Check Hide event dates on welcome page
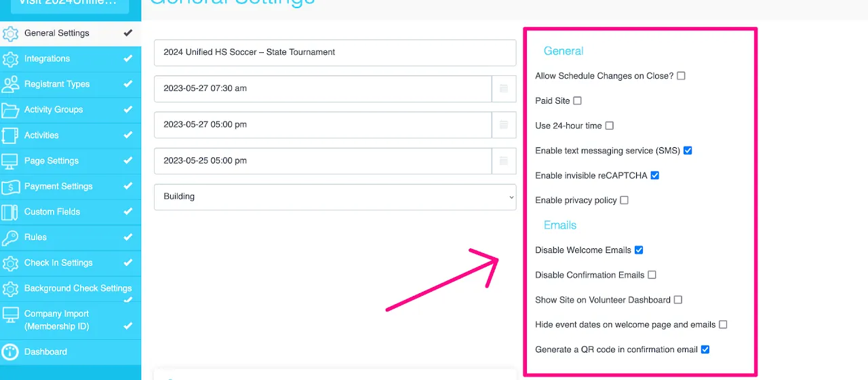 point(723,324)
